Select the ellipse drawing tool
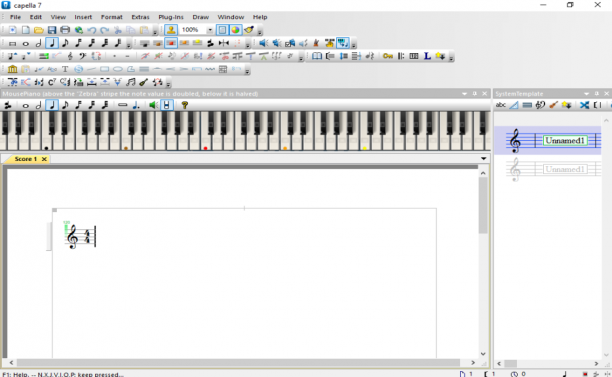 click(x=117, y=69)
